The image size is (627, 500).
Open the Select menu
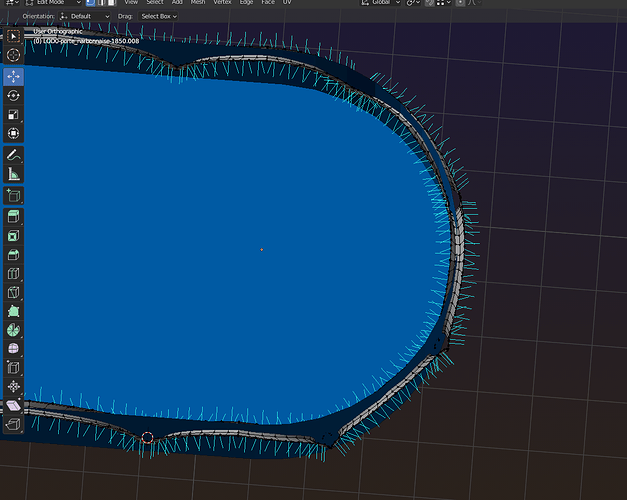pos(155,2)
